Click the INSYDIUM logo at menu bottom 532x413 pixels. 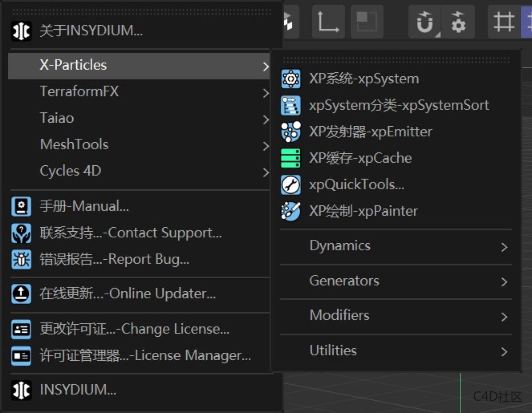coord(20,390)
